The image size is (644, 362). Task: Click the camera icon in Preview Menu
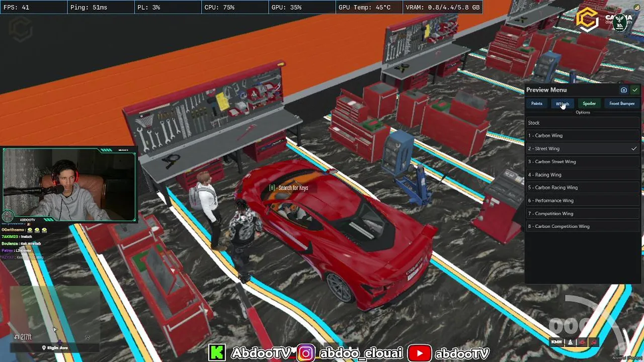click(x=624, y=90)
